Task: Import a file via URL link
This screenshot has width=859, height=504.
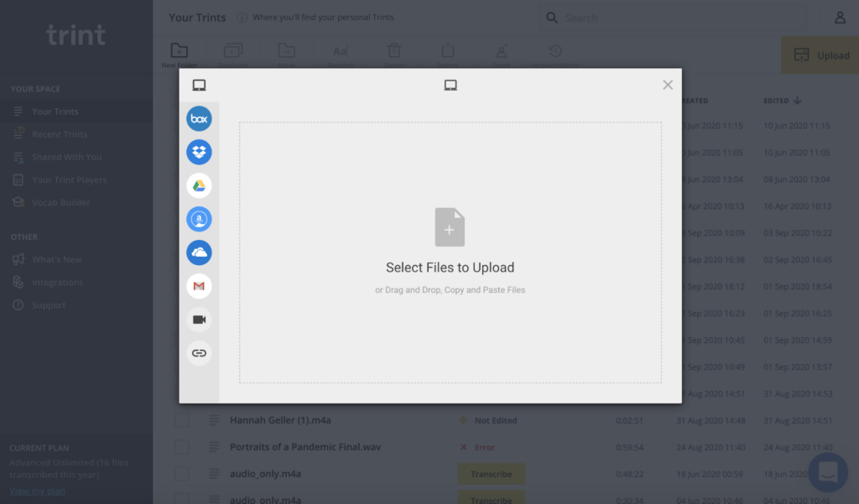Action: (199, 353)
